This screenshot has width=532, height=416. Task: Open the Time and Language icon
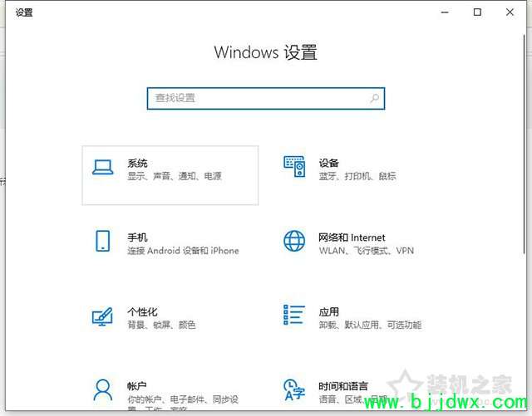pyautogui.click(x=294, y=390)
